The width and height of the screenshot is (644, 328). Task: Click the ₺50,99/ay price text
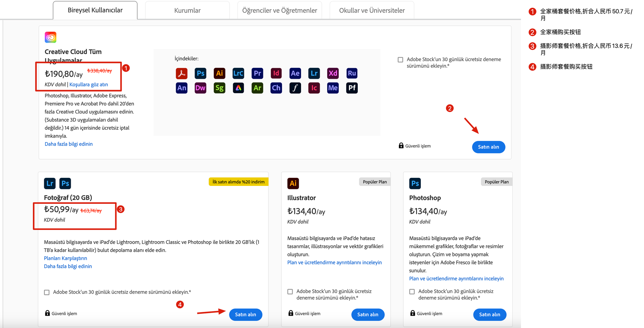(x=61, y=210)
